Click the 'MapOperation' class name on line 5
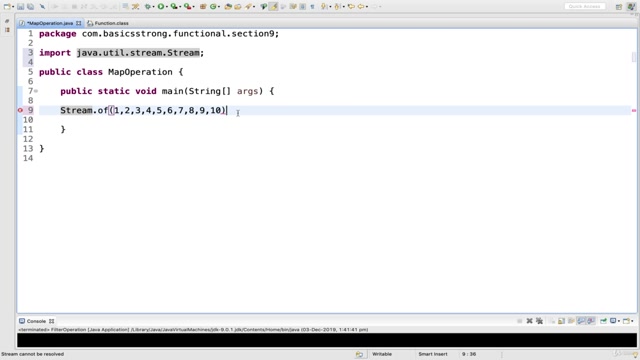 140,72
